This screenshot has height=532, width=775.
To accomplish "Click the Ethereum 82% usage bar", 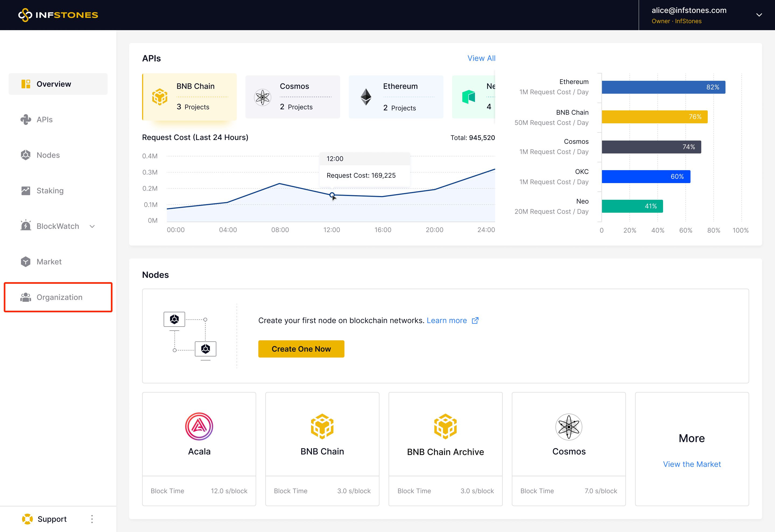I will 663,87.
